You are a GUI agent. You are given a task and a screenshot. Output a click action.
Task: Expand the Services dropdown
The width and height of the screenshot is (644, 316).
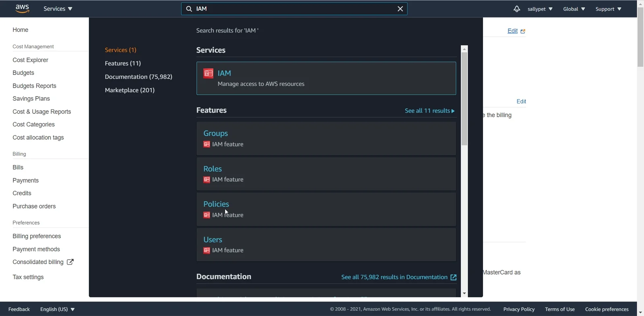(58, 9)
